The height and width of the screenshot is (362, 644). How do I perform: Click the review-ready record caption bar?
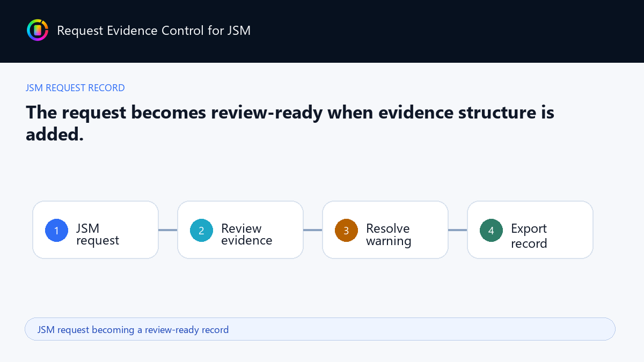click(320, 329)
